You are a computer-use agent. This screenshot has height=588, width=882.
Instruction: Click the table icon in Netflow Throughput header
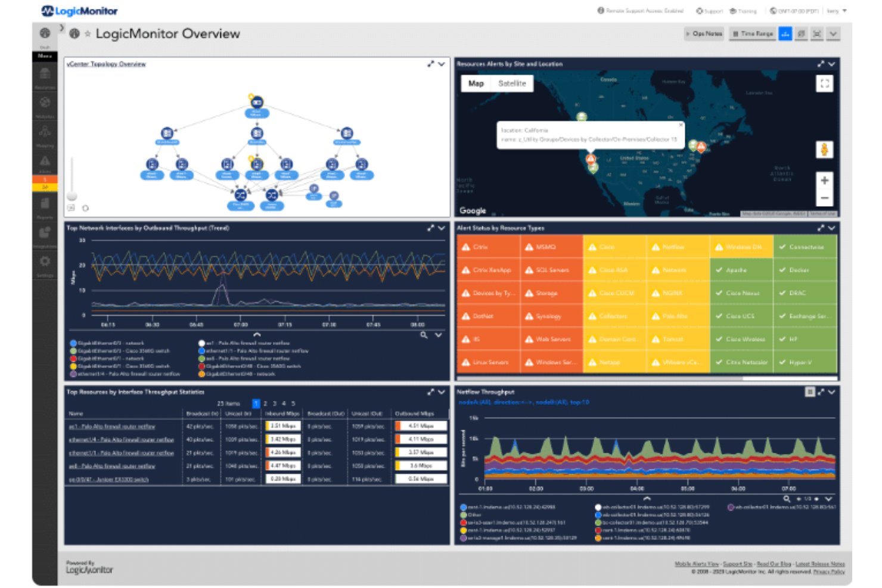(x=810, y=392)
